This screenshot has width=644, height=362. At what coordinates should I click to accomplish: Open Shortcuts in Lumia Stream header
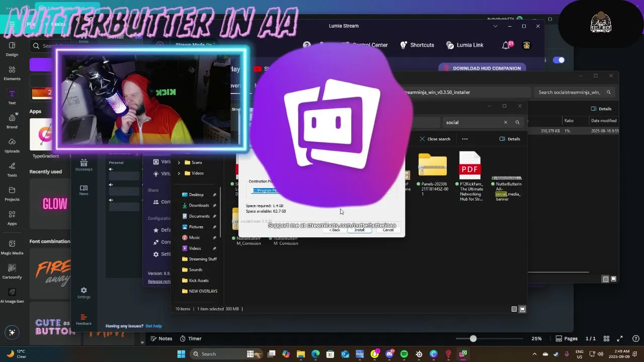417,45
